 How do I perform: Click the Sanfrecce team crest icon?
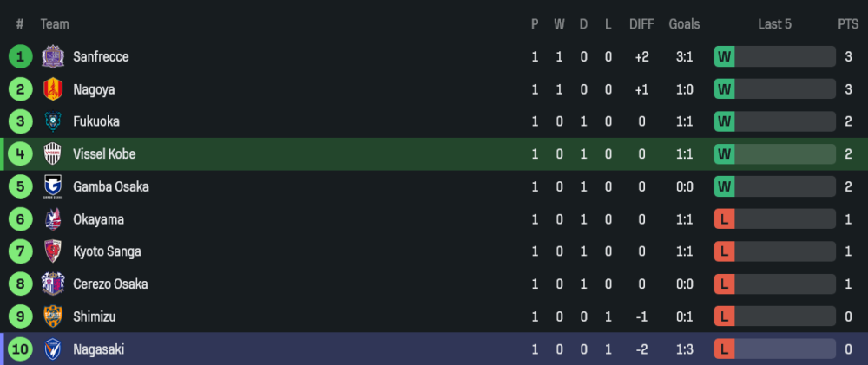53,56
